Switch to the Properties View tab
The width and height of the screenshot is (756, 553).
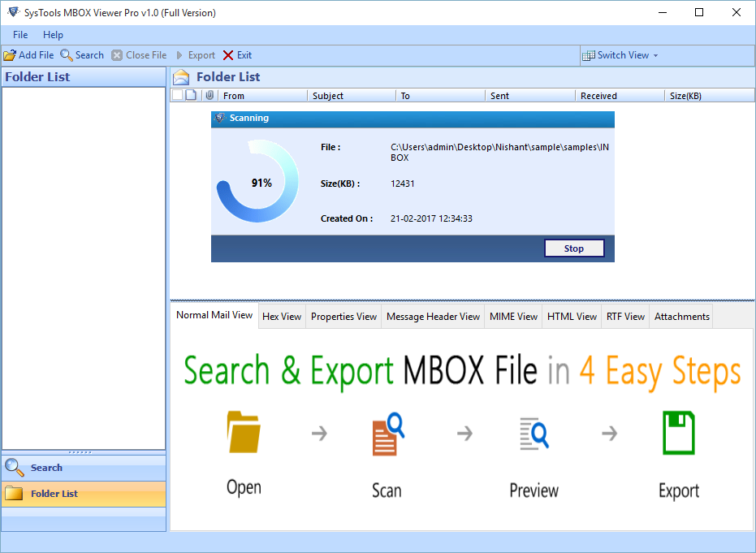tap(343, 317)
